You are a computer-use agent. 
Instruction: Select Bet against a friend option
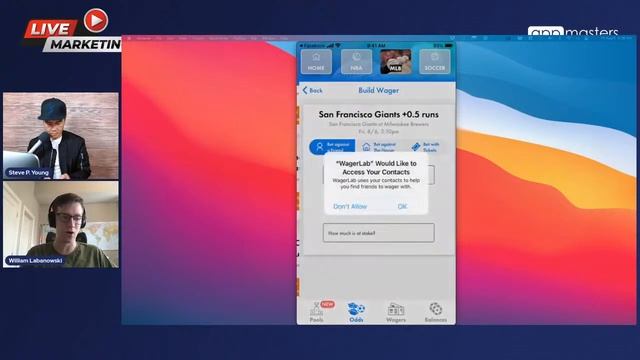point(332,147)
